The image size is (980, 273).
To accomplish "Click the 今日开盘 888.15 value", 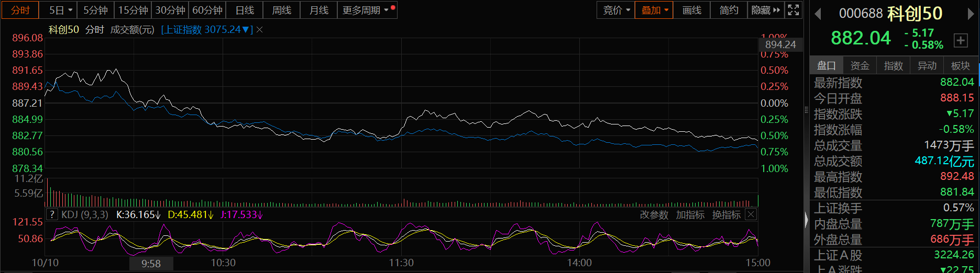I will click(956, 98).
